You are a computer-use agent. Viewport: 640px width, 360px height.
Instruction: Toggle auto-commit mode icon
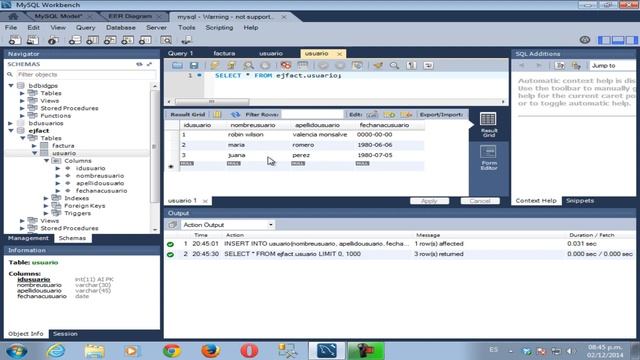coord(357,65)
